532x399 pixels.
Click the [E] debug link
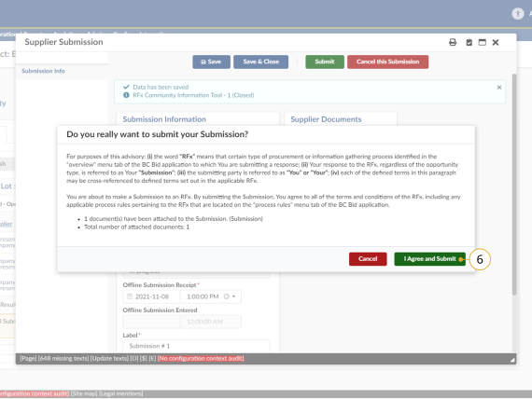(152, 358)
